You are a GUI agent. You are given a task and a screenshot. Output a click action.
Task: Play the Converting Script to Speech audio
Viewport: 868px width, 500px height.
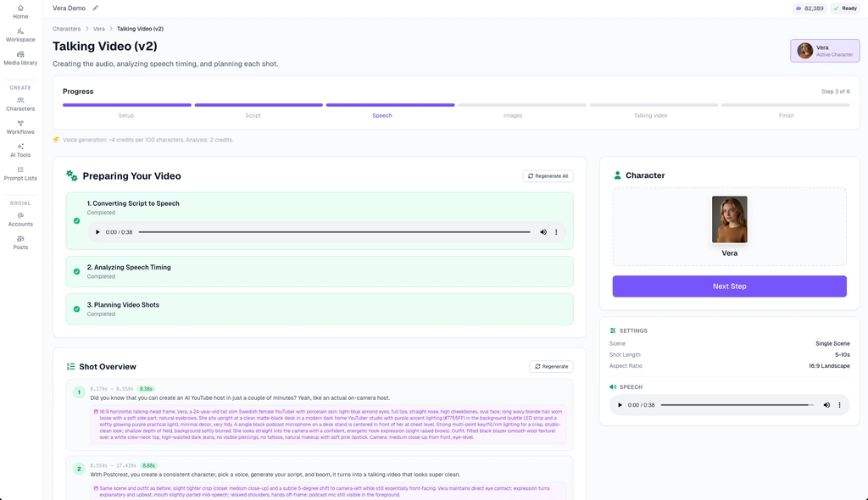coord(97,232)
